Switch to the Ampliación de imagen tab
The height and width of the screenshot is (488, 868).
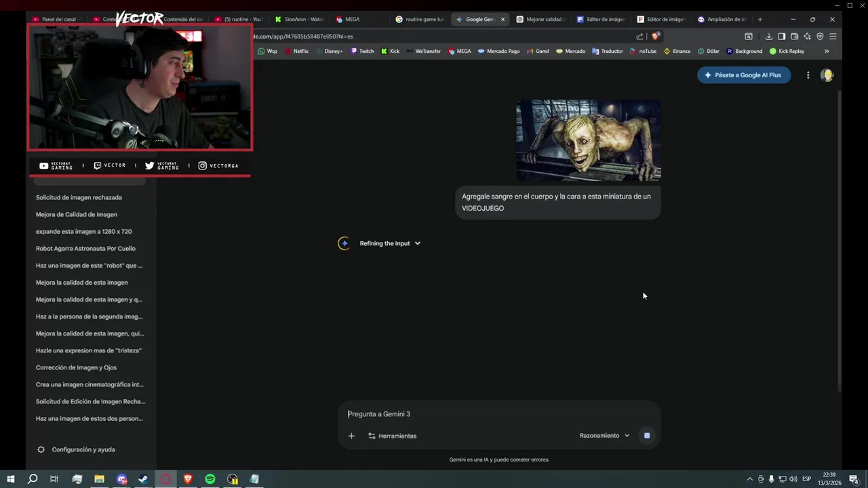[722, 19]
